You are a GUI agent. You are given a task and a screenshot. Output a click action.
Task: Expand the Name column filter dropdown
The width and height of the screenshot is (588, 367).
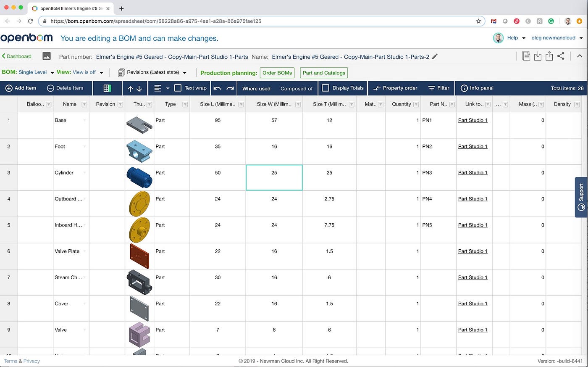[x=84, y=104]
